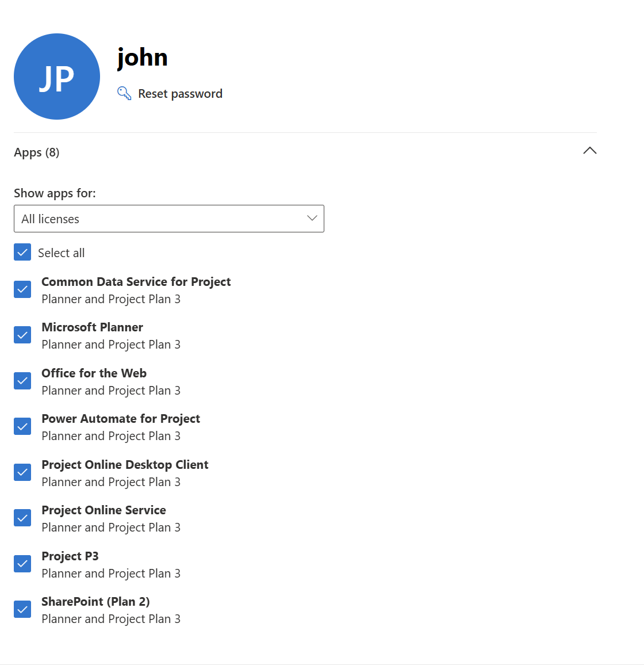Click the Office for the Web label
Viewport: 644px width, 665px height.
94,373
